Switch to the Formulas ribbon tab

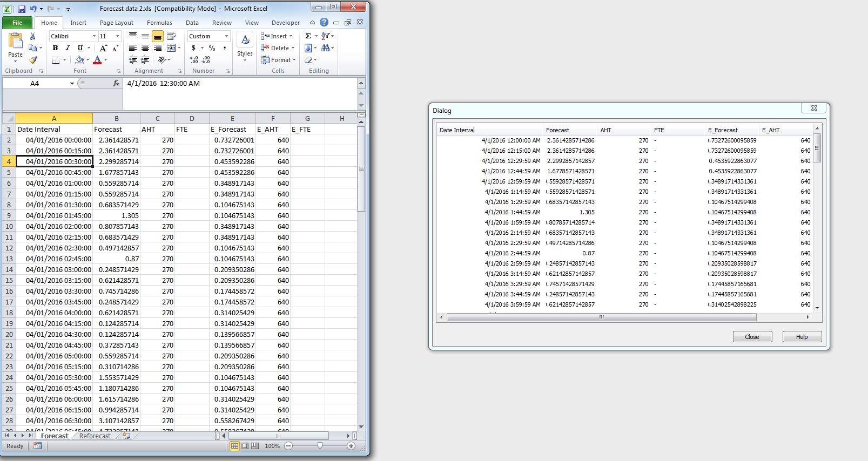point(159,23)
